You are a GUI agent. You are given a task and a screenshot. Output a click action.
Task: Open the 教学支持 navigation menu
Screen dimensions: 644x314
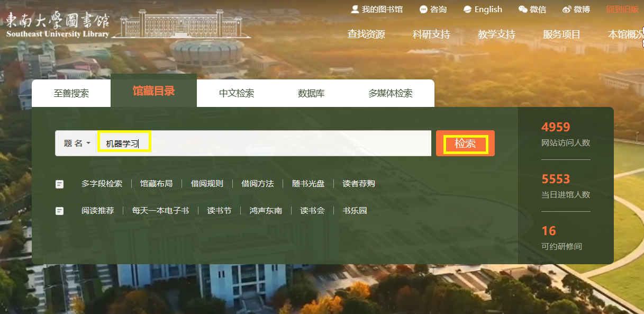coord(496,34)
